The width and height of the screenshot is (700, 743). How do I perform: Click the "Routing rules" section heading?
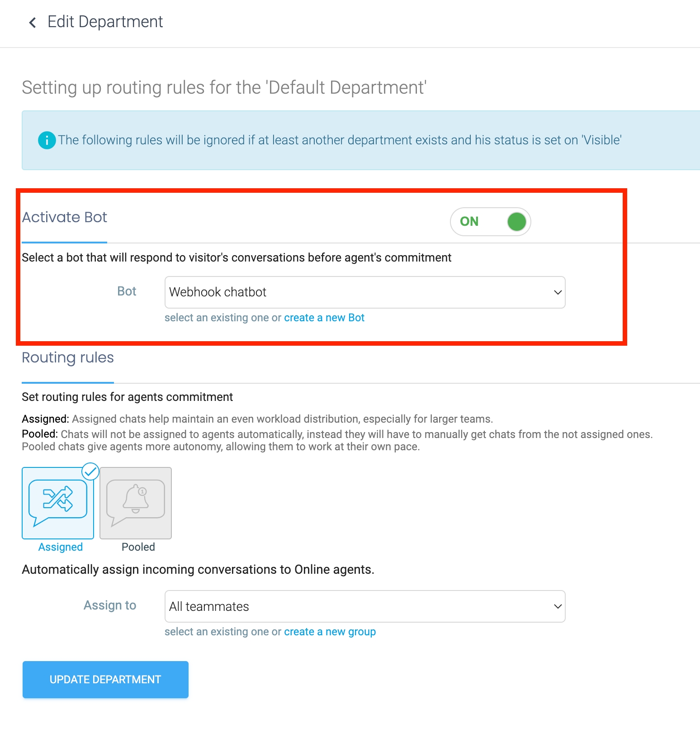pyautogui.click(x=68, y=357)
